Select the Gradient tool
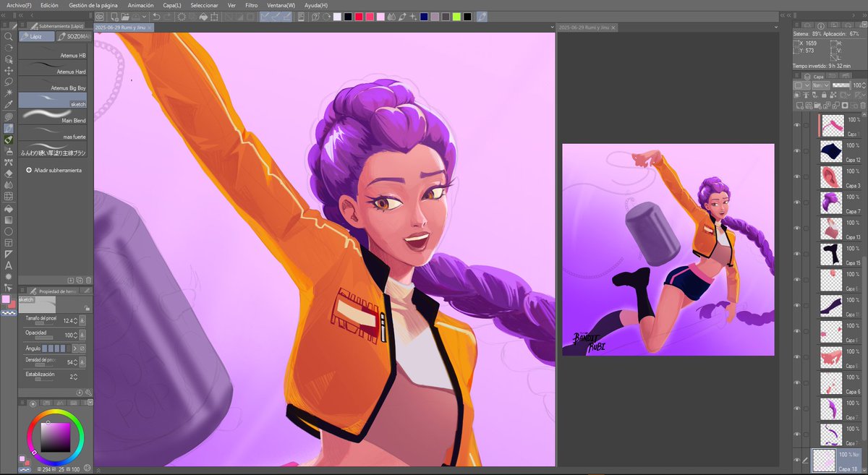The height and width of the screenshot is (475, 868). [9, 220]
